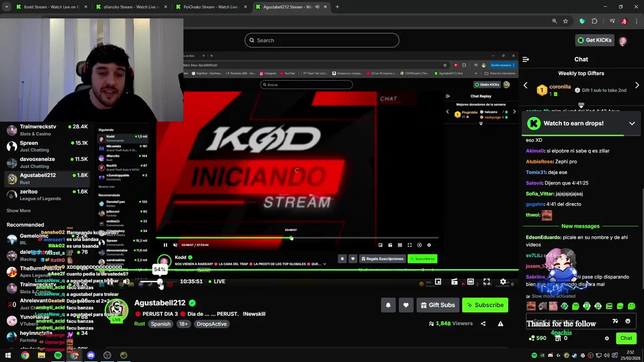
Task: Open chat user AlubiaRose's profile
Action: click(x=539, y=161)
